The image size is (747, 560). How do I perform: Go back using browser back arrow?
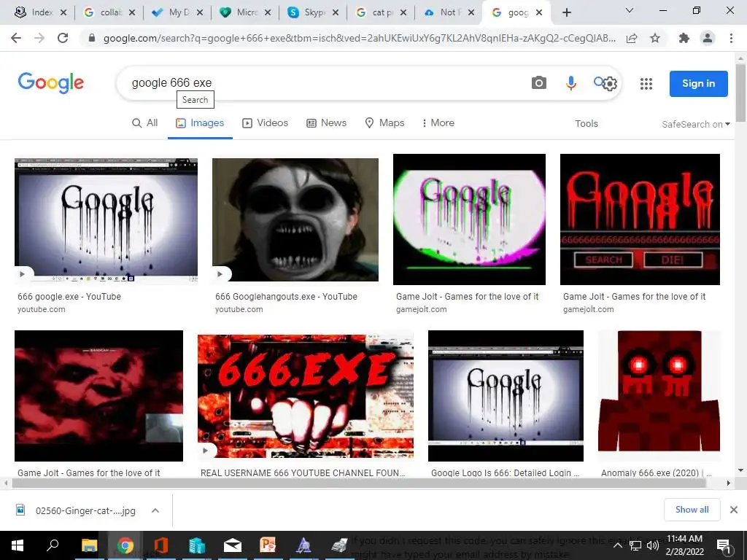coord(16,38)
